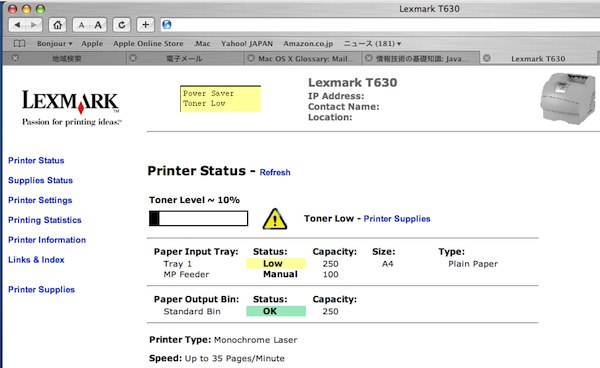
Task: Click the Lexmark logo
Action: 71,107
